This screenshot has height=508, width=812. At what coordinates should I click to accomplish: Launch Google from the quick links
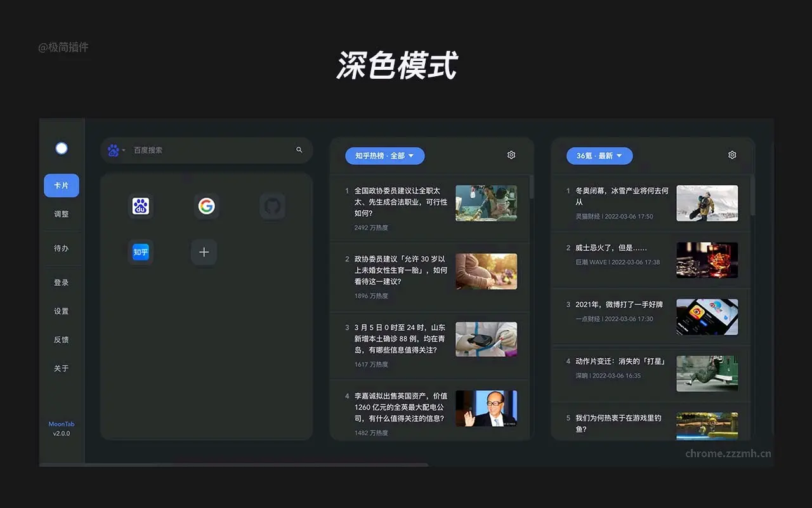click(206, 205)
